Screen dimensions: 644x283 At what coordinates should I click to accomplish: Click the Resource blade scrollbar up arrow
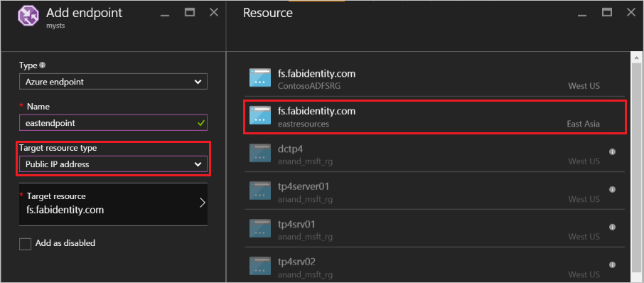637,58
